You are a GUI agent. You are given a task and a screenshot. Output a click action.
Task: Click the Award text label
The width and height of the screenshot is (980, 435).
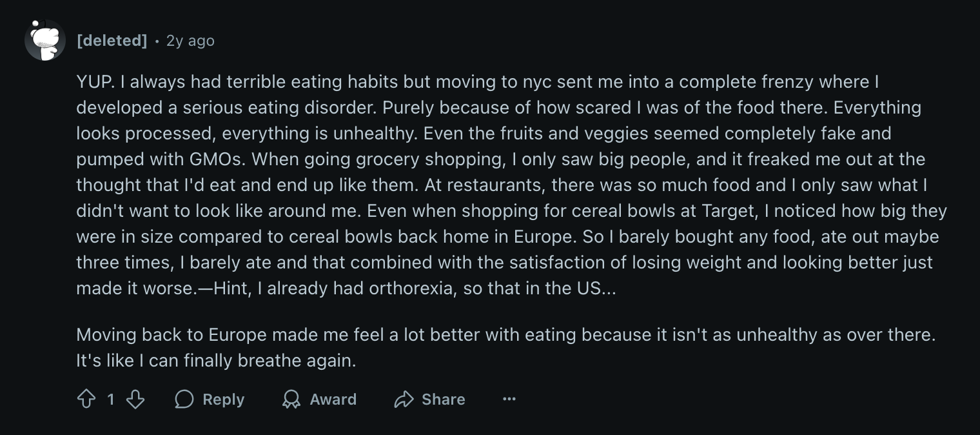click(x=333, y=400)
